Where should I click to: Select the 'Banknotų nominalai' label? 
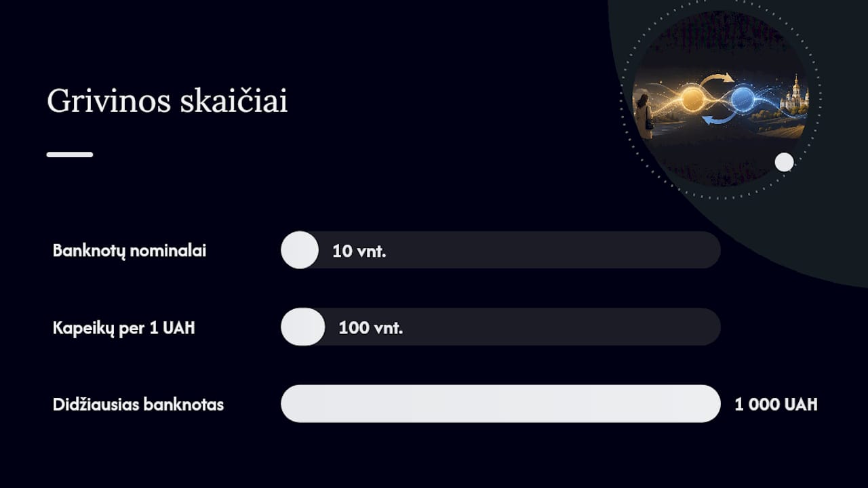[x=130, y=251]
